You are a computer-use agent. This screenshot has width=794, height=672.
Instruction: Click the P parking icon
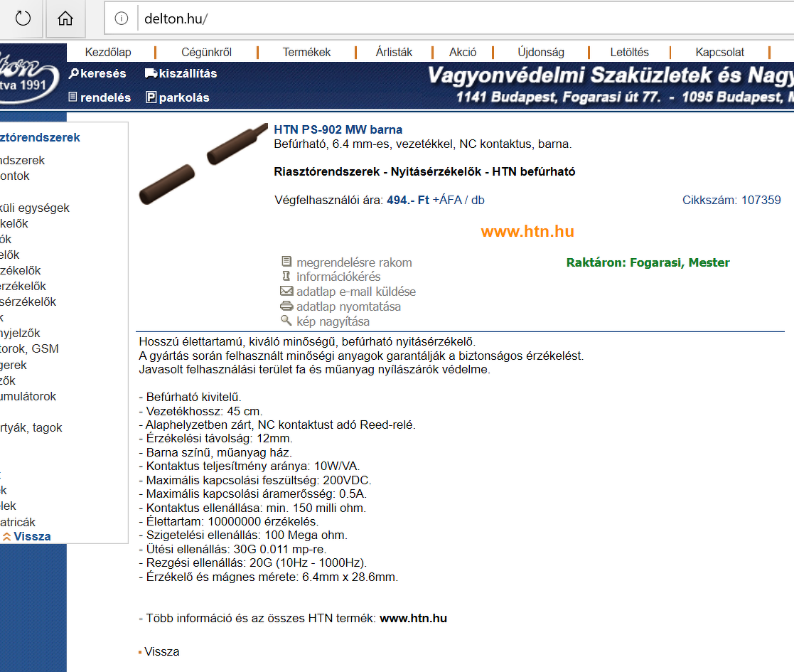tap(151, 97)
